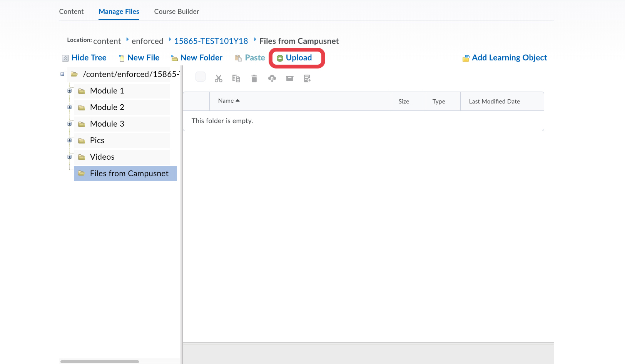Open the 15865-TEST101Y18 breadcrumb link
Image resolution: width=625 pixels, height=364 pixels.
click(211, 41)
